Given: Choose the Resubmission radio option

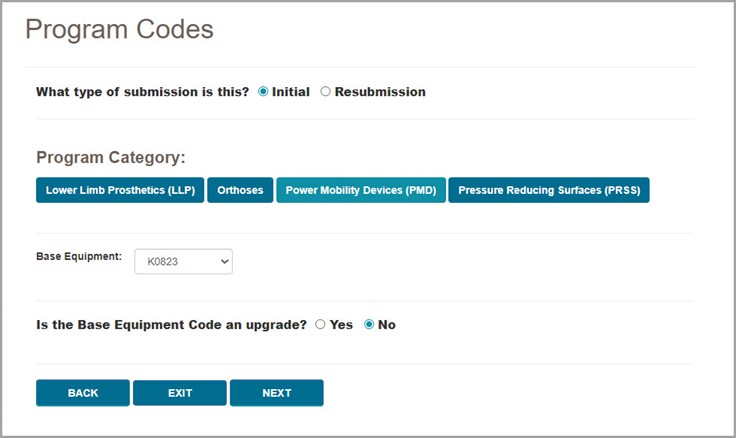Looking at the screenshot, I should 326,92.
